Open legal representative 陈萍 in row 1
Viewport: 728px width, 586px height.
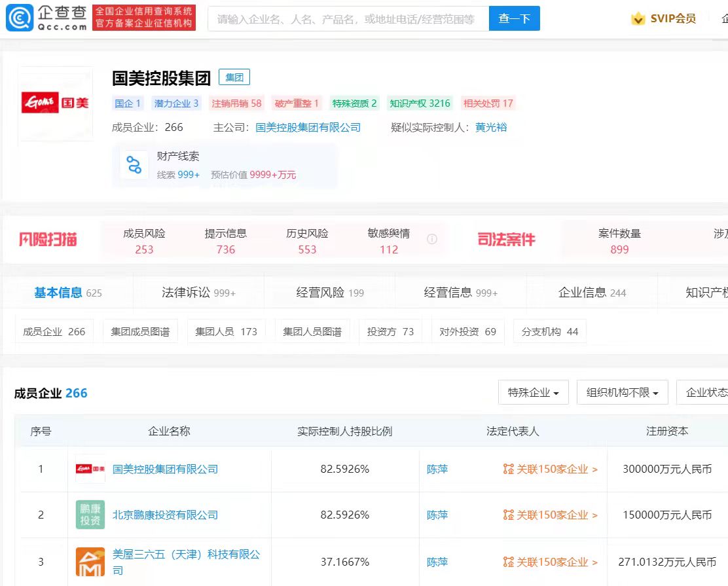[437, 469]
